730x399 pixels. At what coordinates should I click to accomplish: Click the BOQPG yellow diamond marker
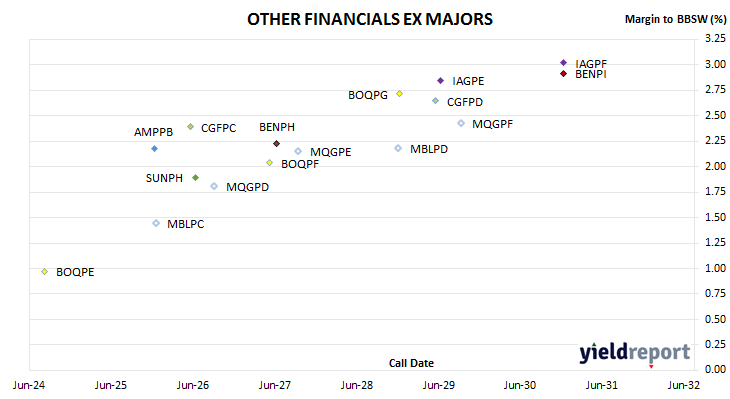(399, 94)
